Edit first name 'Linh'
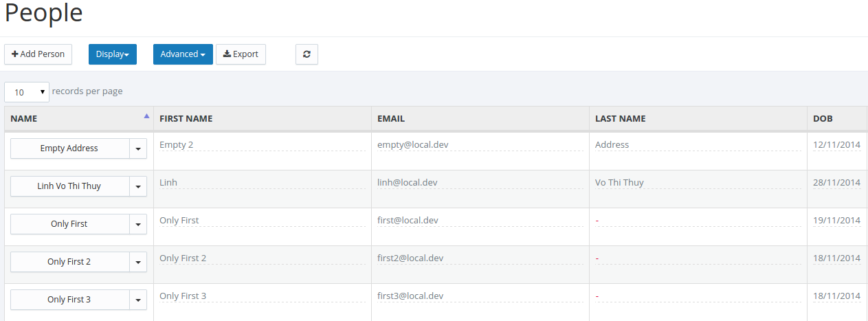Viewport: 868px width, 321px height. pos(262,183)
